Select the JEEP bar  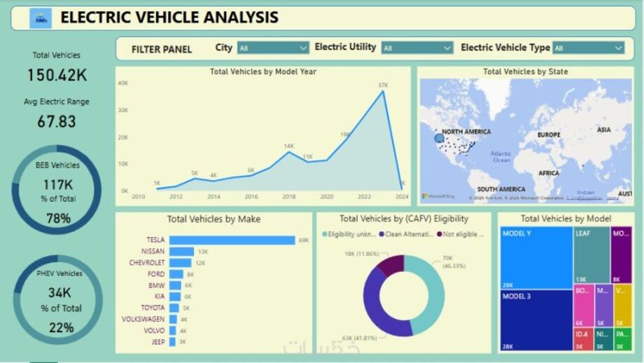point(172,341)
